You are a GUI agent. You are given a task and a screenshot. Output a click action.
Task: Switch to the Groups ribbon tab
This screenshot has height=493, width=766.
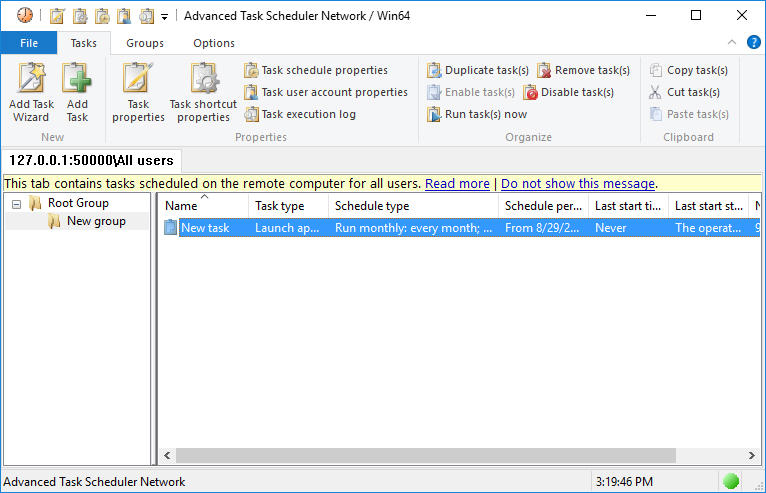click(145, 43)
